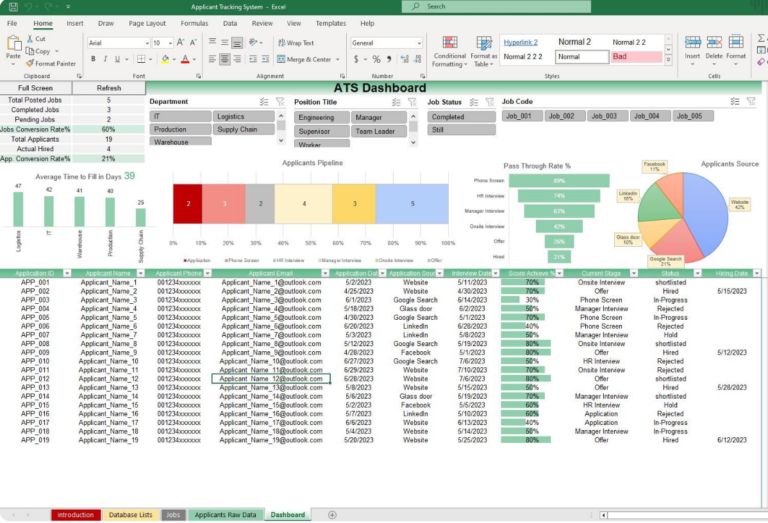Align text right in cell

click(237, 59)
